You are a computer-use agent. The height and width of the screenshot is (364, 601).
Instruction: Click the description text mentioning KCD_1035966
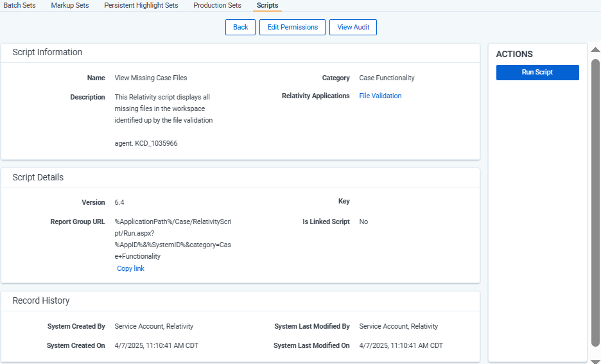pos(164,120)
